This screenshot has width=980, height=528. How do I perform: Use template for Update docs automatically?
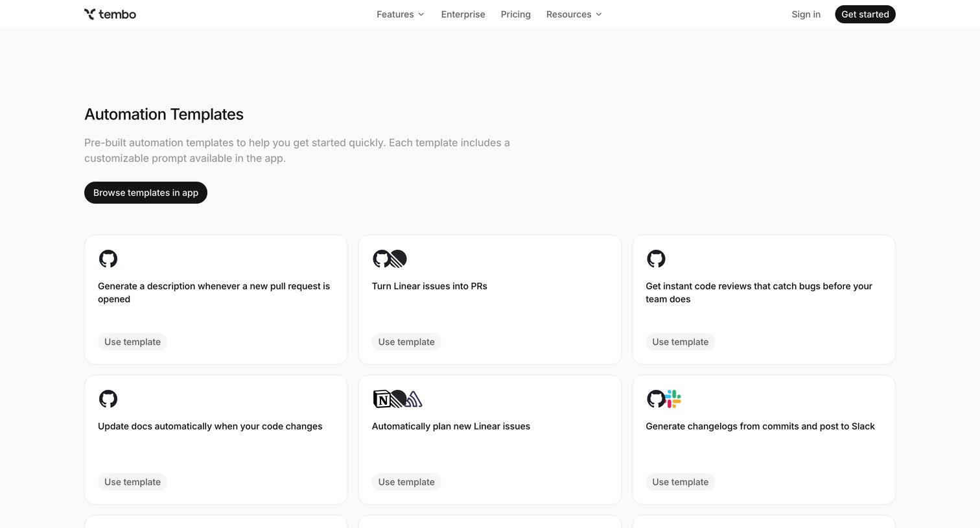[132, 482]
